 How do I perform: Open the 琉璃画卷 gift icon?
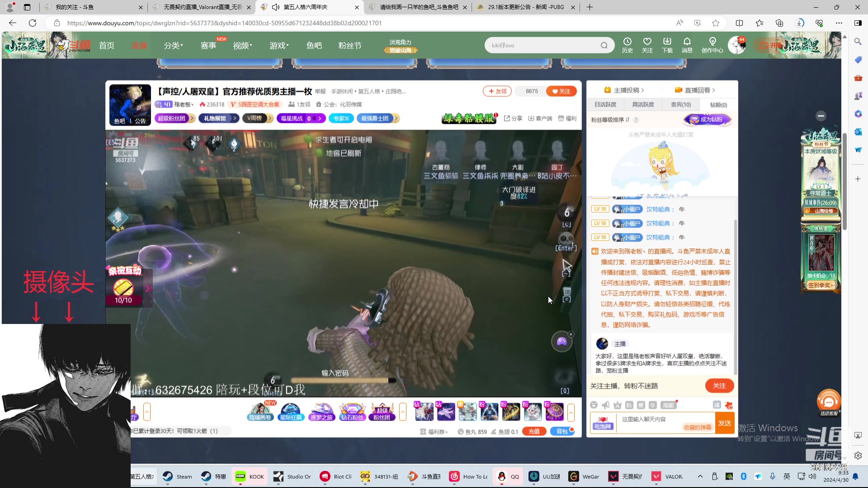click(260, 412)
